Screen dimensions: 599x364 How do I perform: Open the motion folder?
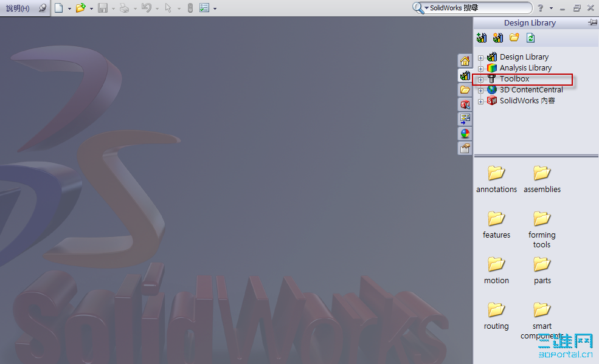pyautogui.click(x=496, y=270)
